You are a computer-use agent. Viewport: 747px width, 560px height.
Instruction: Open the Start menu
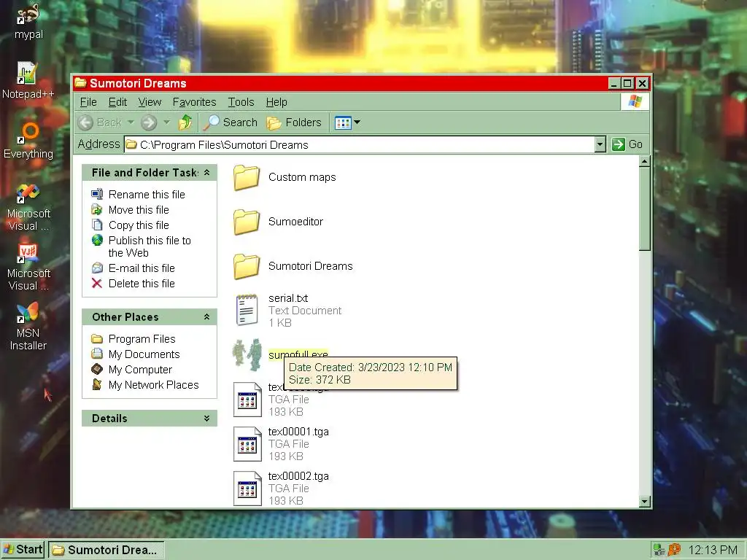(23, 550)
